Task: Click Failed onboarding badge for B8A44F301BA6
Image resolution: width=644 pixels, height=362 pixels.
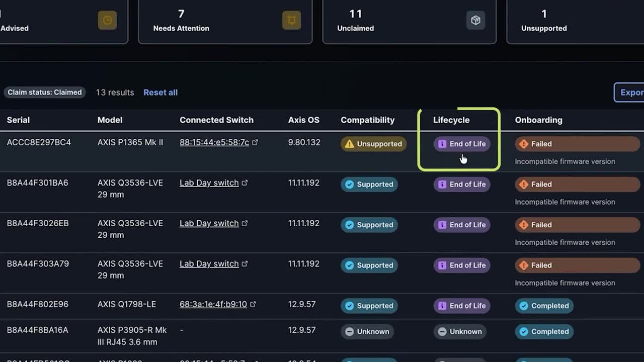Action: [578, 185]
